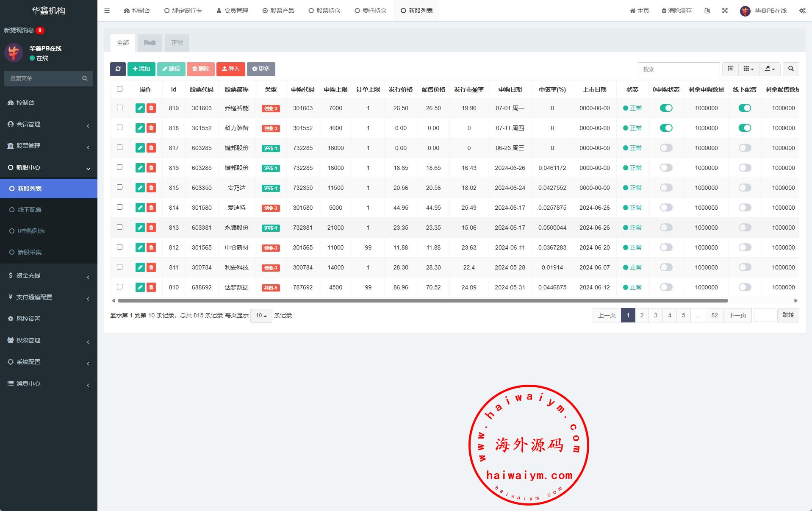Click the red trash icon for row 815
The height and width of the screenshot is (511, 812).
(x=151, y=188)
